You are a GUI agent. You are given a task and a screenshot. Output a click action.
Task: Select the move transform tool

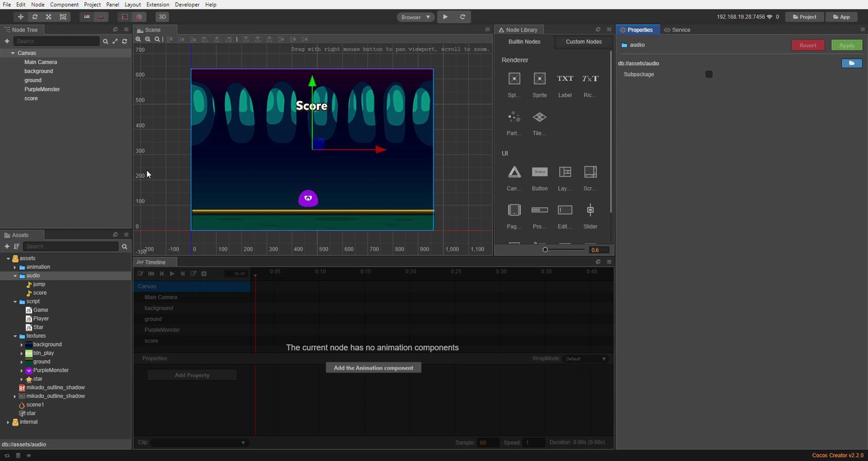(x=21, y=17)
